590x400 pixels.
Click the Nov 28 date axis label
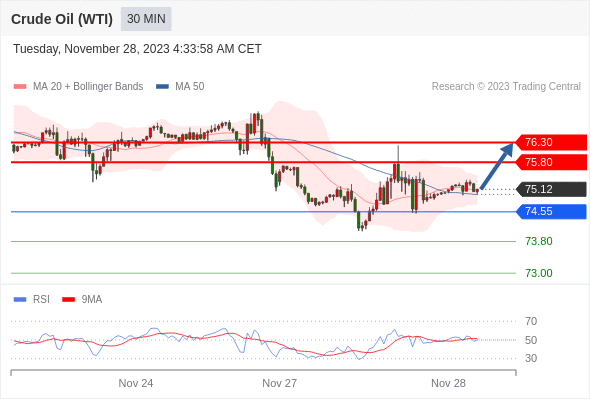click(x=449, y=383)
